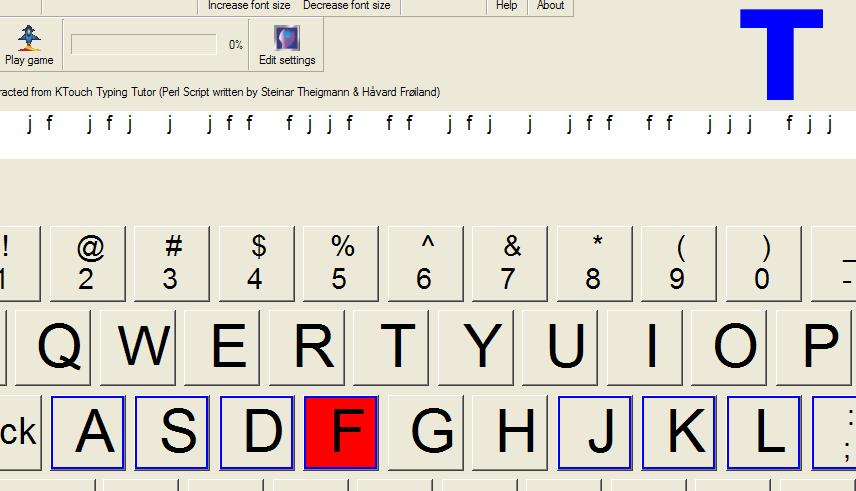Viewport: 856px width, 491px height.
Task: Click the Play game rocket icon
Action: pos(29,37)
